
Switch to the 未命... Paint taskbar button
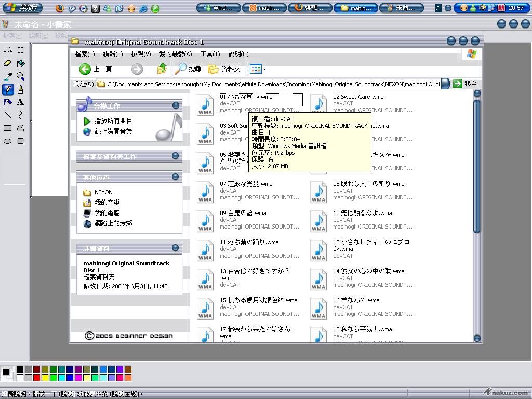[402, 8]
